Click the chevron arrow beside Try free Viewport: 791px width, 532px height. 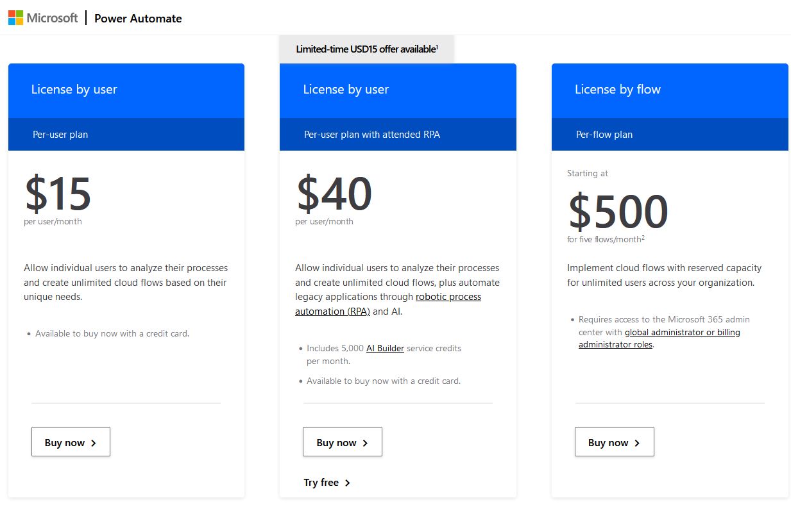coord(348,483)
